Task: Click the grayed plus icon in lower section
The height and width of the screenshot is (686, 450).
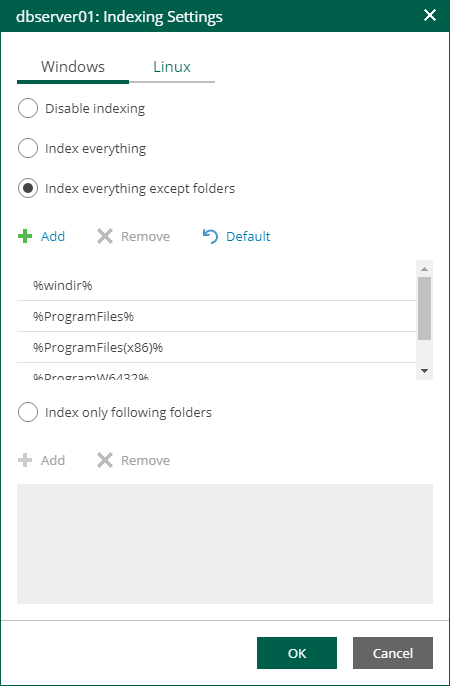Action: tap(25, 460)
